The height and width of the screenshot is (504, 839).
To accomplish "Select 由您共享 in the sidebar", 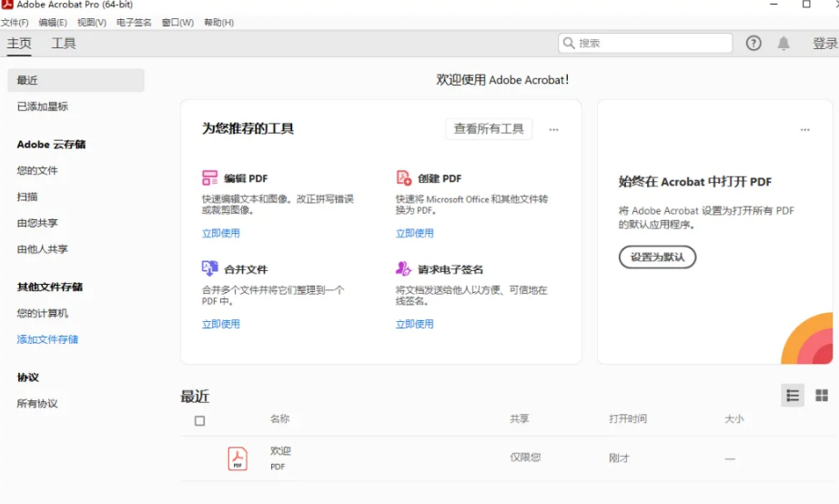I will [x=37, y=223].
